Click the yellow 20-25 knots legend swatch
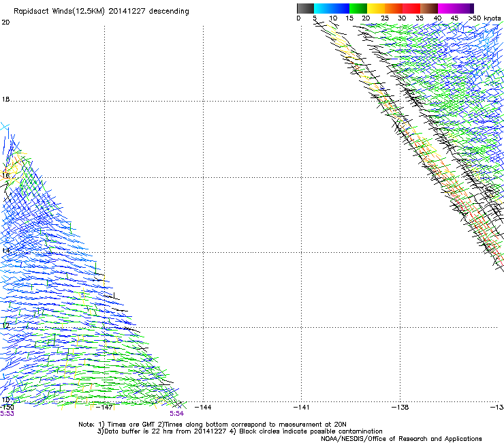This screenshot has height=443, width=504. (376, 8)
